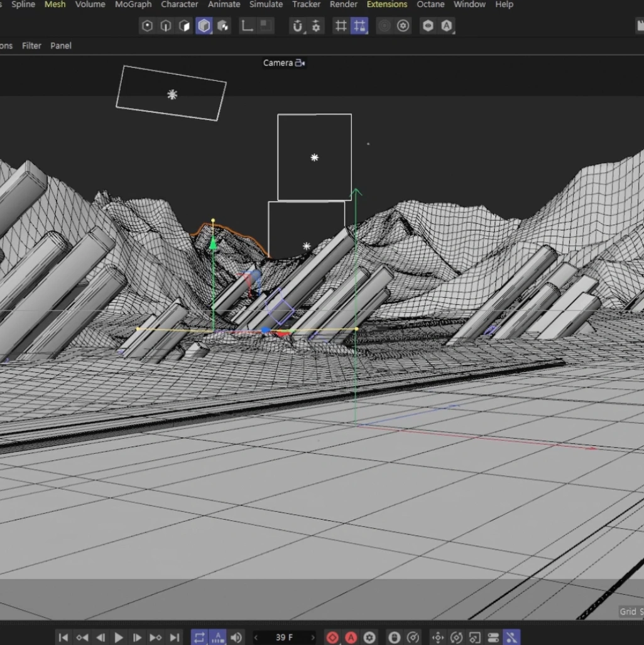Go to start of timeline
Viewport: 644px width, 645px height.
(63, 637)
